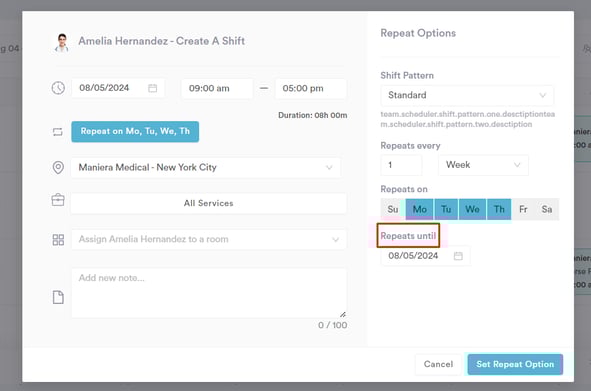Screen dimensions: 591x391
Task: Toggle Fr in Repeats on
Action: [x=523, y=209]
